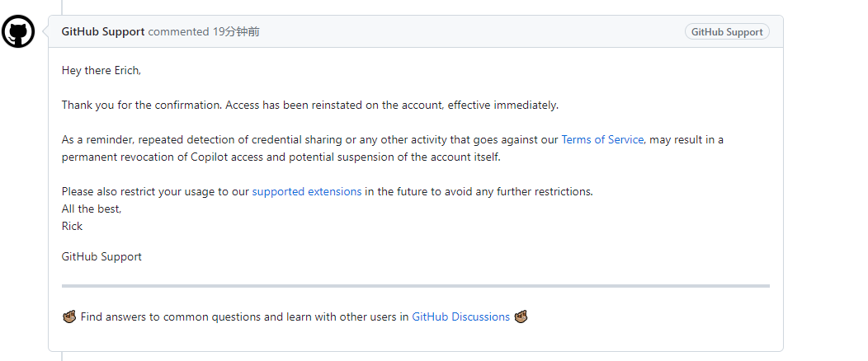
Task: Click the GitHub Support badge label
Action: pos(727,31)
